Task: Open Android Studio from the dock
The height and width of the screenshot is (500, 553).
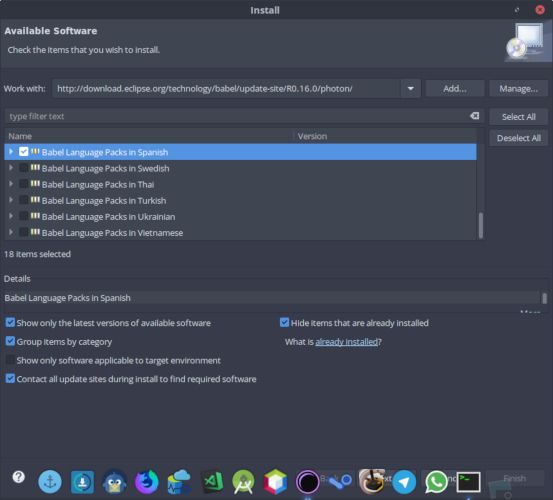Action: (x=243, y=482)
